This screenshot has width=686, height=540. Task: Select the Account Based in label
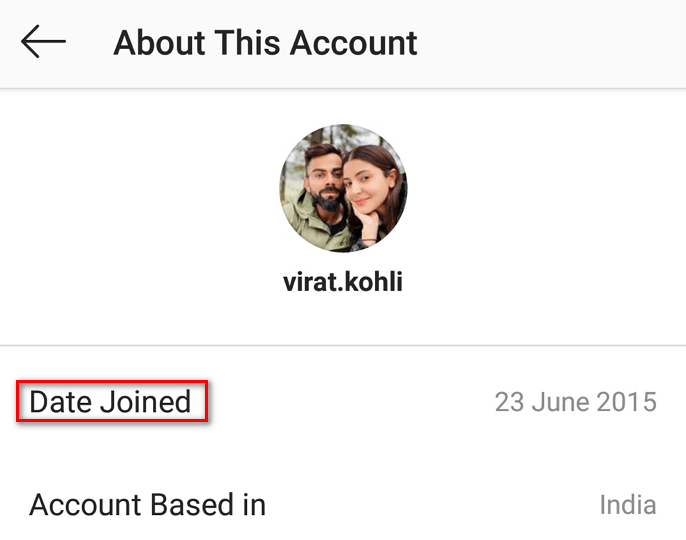tap(147, 505)
